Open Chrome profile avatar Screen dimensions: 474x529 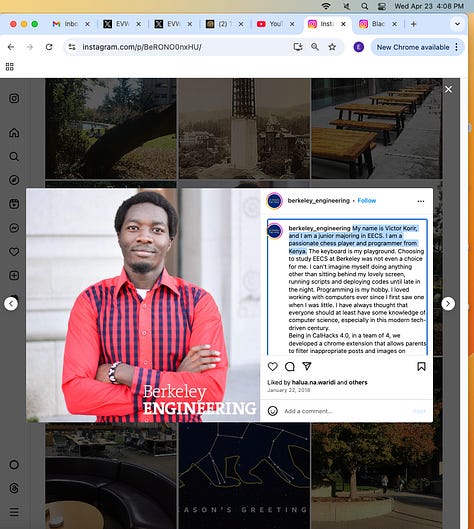(359, 47)
